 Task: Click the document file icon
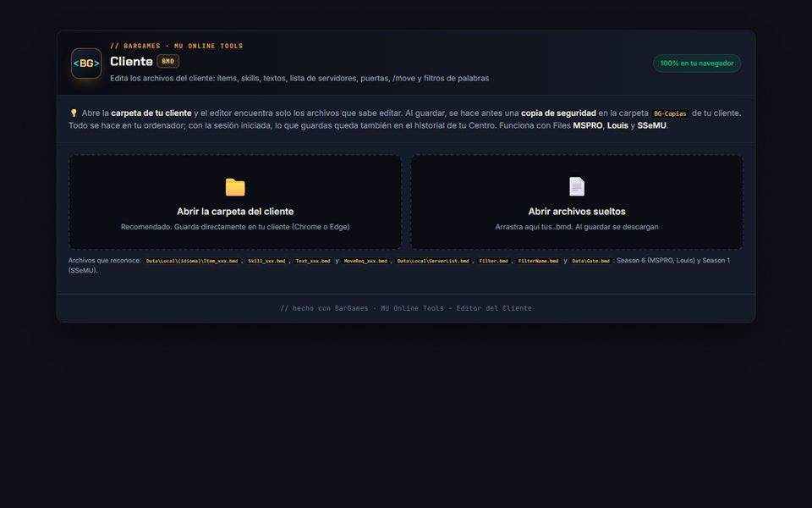pos(577,186)
